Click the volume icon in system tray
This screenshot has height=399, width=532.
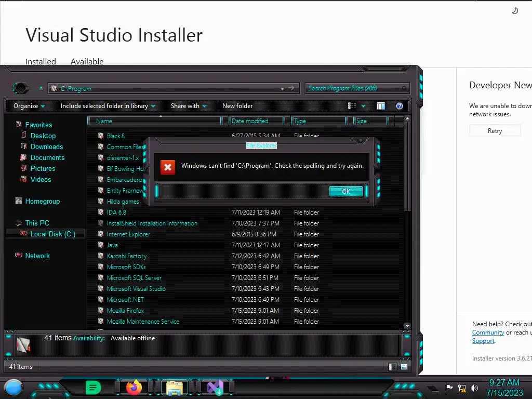coord(474,388)
